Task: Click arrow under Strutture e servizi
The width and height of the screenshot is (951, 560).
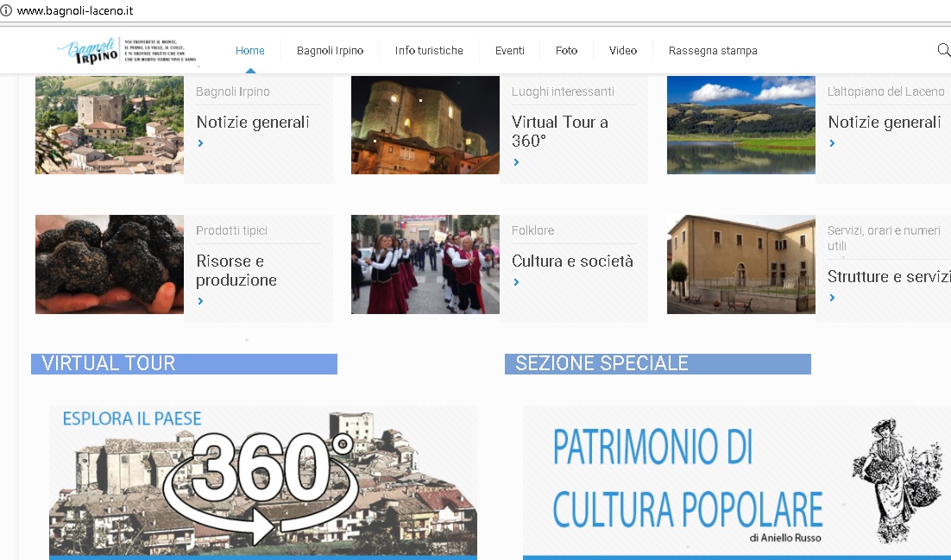Action: coord(833,298)
